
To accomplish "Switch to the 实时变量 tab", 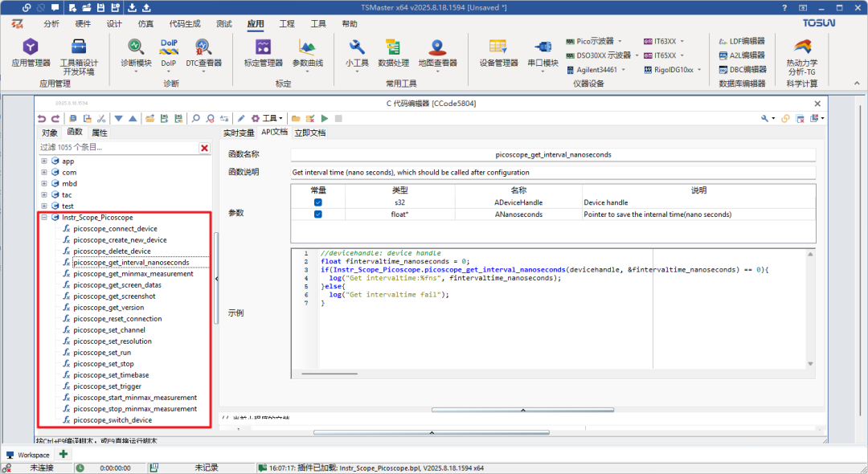I will coord(239,133).
